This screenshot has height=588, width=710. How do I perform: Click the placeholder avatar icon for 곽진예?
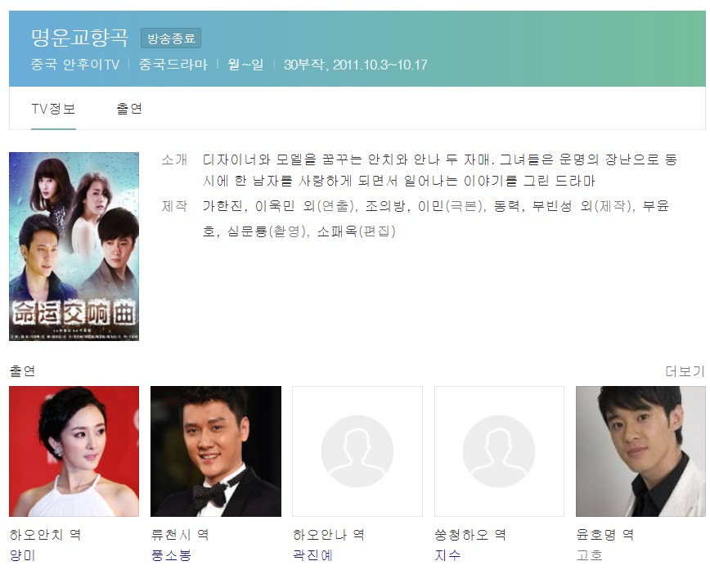point(357,451)
